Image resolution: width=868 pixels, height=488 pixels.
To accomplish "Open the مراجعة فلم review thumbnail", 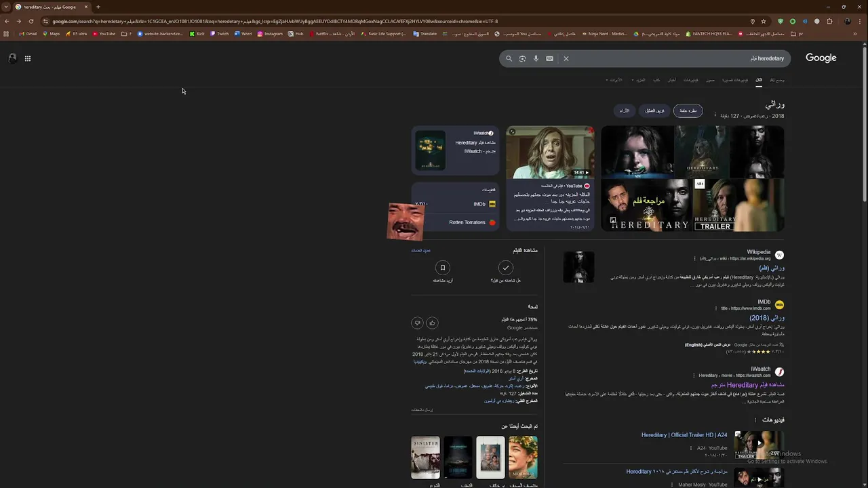I will pos(646,205).
